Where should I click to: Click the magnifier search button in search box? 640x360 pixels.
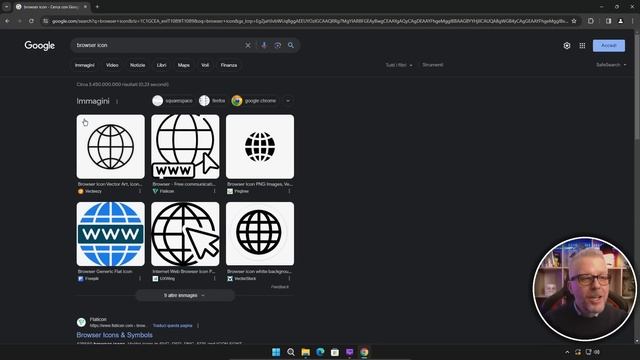coord(291,45)
